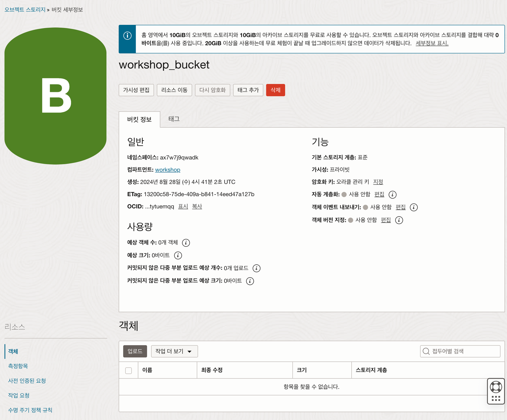Viewport: 507px width, 420px height.
Task: Click the 업로드 button
Action: [135, 351]
